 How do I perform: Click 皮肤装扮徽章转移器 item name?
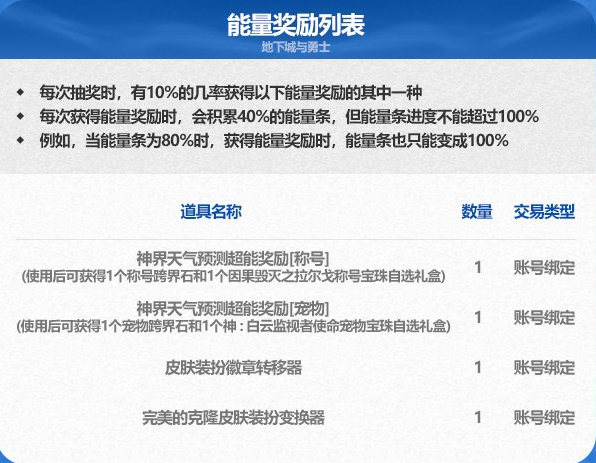pos(233,368)
